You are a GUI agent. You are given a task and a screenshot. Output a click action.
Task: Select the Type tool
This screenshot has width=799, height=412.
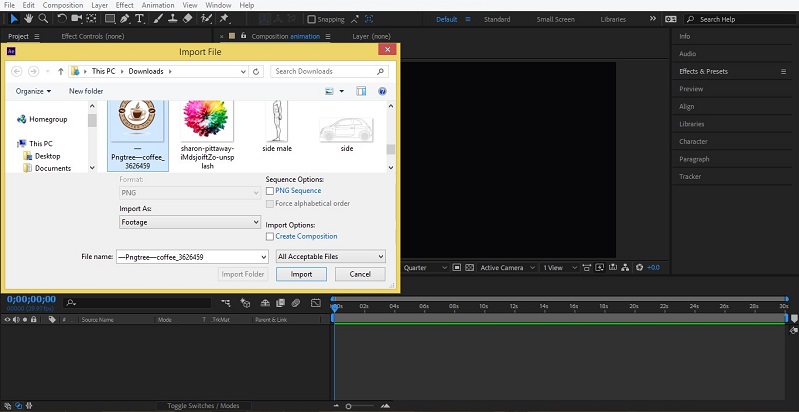141,19
